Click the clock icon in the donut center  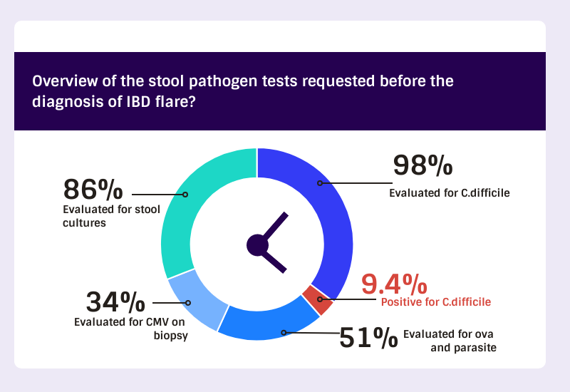click(267, 243)
